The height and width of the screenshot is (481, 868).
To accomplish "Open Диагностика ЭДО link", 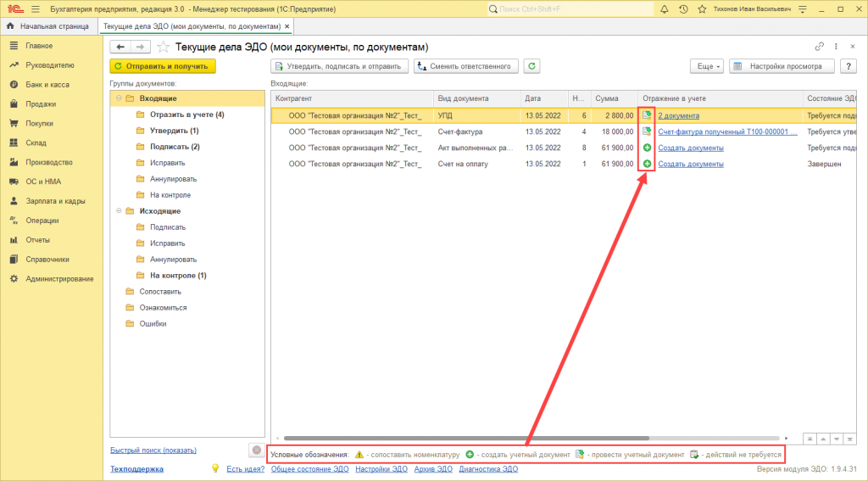I will (x=488, y=469).
